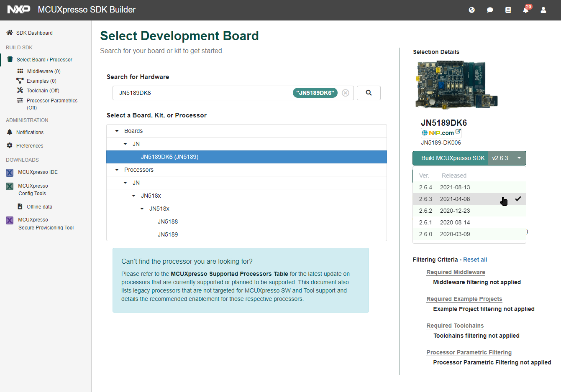
Task: Clear the search field with X icon
Action: (x=346, y=93)
